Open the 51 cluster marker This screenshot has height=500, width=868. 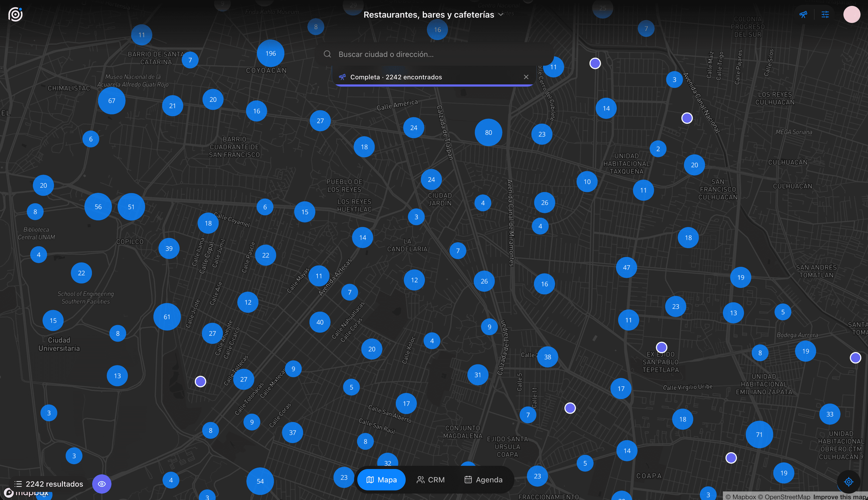pyautogui.click(x=131, y=207)
